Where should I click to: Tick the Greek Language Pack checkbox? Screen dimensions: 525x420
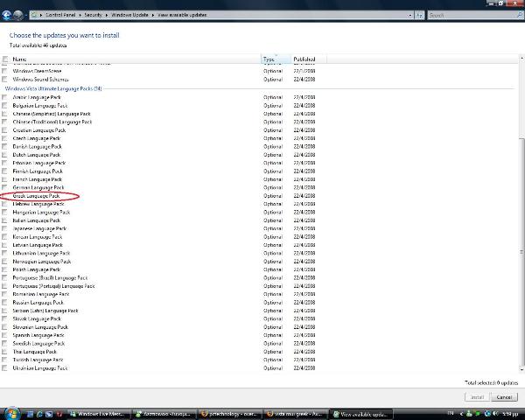tap(4, 196)
